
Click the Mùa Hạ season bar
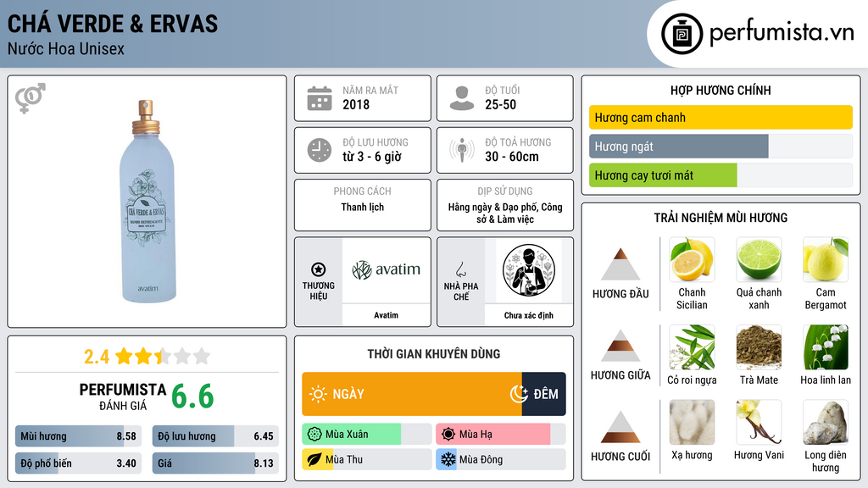tap(500, 435)
